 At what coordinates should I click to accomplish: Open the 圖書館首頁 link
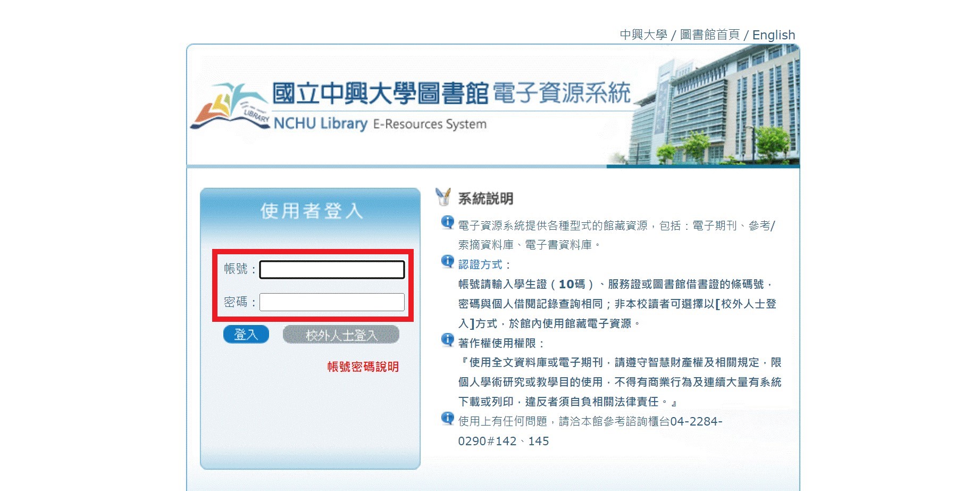(x=710, y=35)
